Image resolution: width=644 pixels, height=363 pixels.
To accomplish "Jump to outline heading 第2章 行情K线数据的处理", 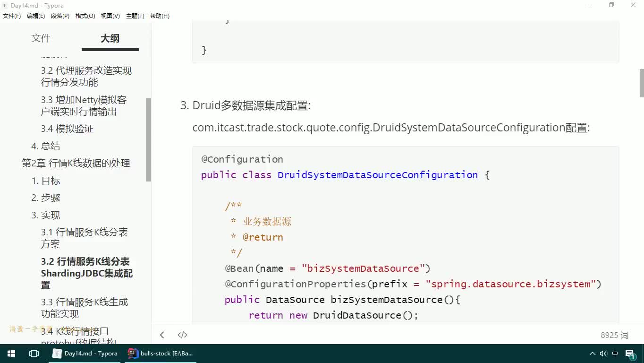I will coord(76,163).
